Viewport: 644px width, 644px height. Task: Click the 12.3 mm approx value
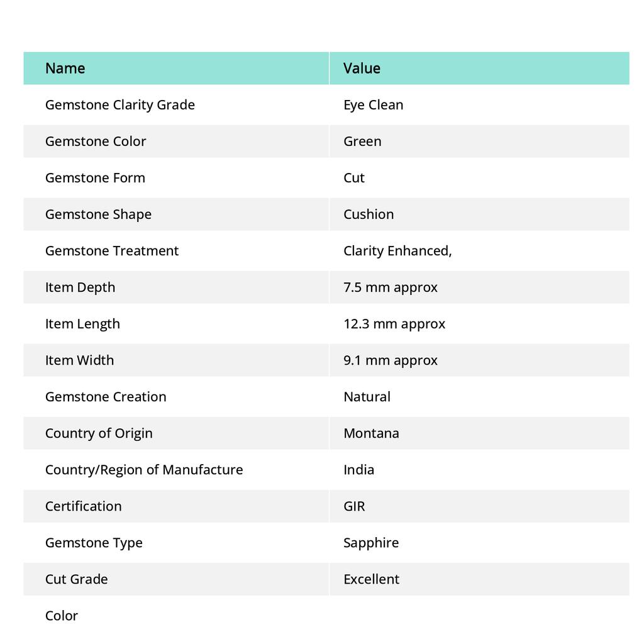[x=394, y=324]
